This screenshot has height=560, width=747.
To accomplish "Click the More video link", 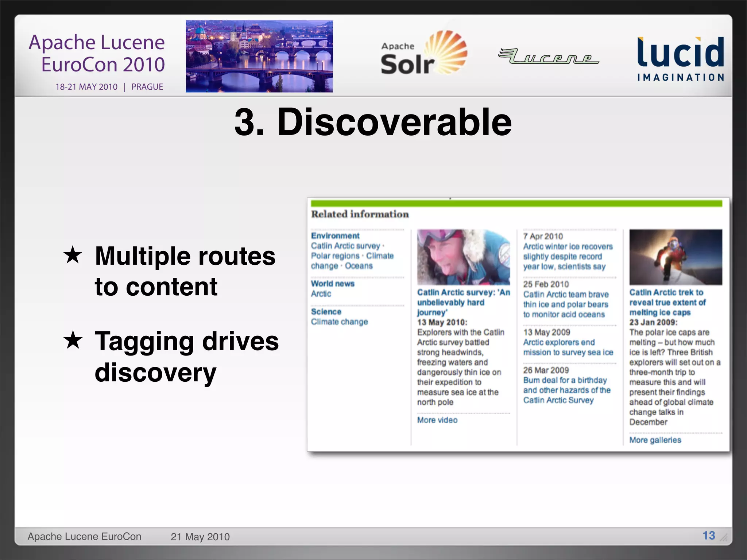I will click(x=437, y=420).
